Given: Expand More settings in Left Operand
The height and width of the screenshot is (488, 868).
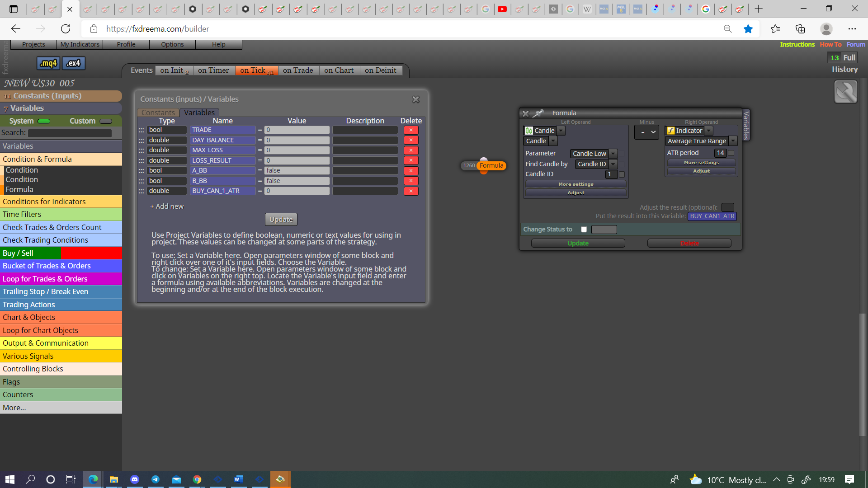Looking at the screenshot, I should click(576, 184).
